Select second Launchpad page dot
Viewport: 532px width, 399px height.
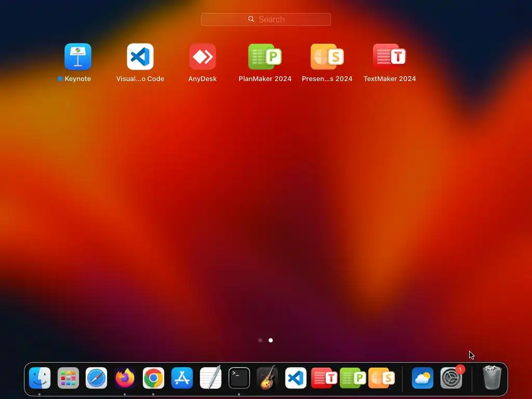point(270,340)
